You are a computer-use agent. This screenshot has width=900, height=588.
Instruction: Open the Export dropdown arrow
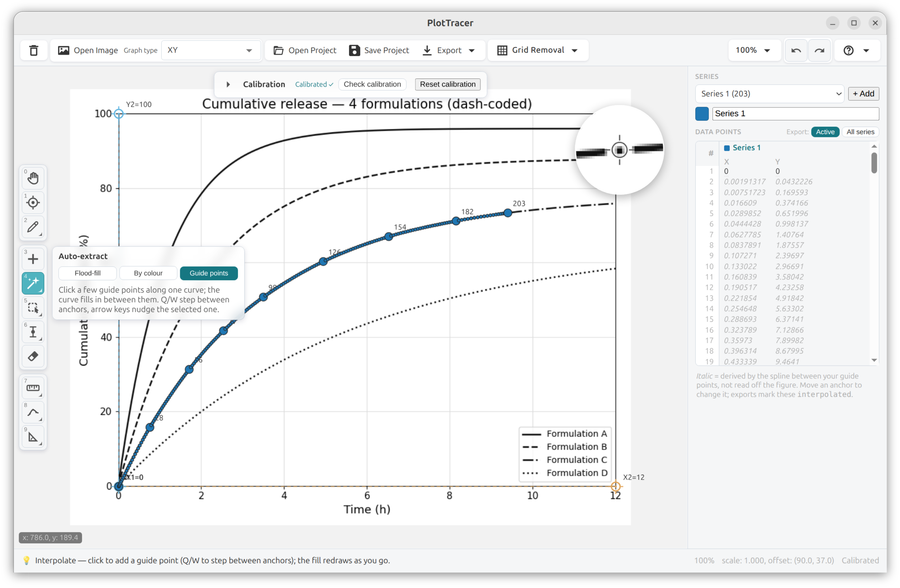(x=472, y=50)
